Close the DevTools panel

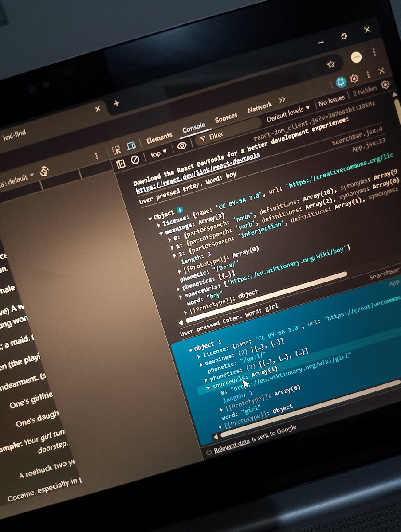point(381,71)
